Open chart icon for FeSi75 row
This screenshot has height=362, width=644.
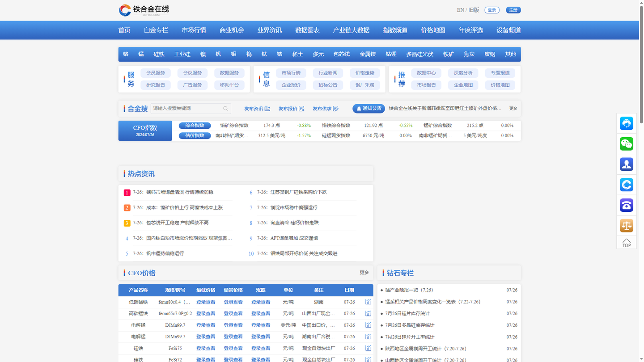[368, 348]
